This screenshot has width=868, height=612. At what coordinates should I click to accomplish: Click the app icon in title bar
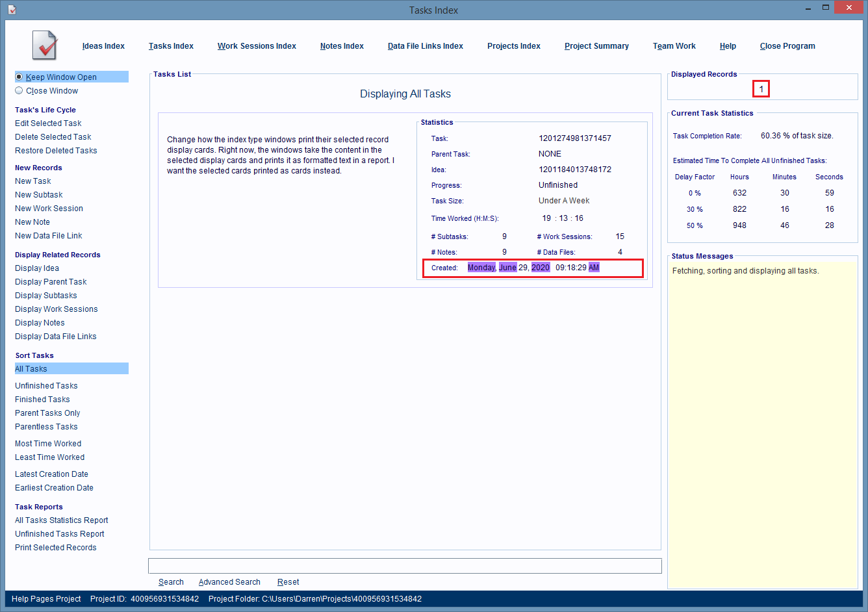[12, 10]
